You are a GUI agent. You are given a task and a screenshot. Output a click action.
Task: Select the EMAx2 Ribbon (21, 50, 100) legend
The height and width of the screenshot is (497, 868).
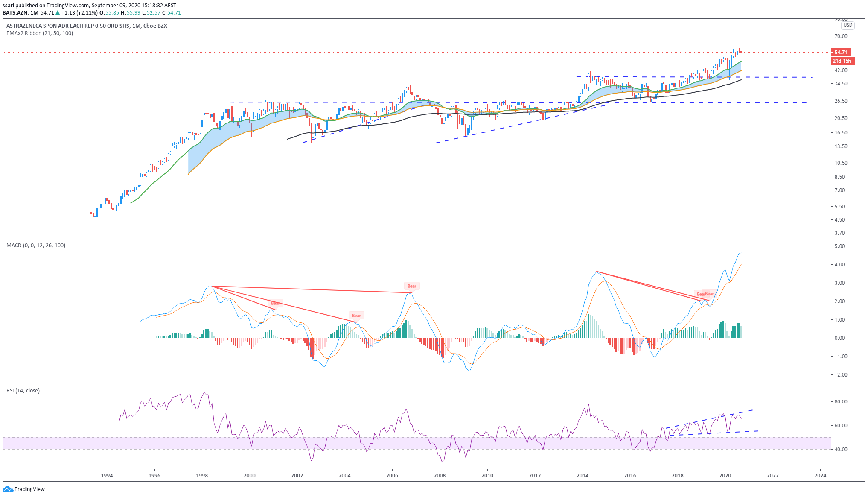tap(40, 33)
